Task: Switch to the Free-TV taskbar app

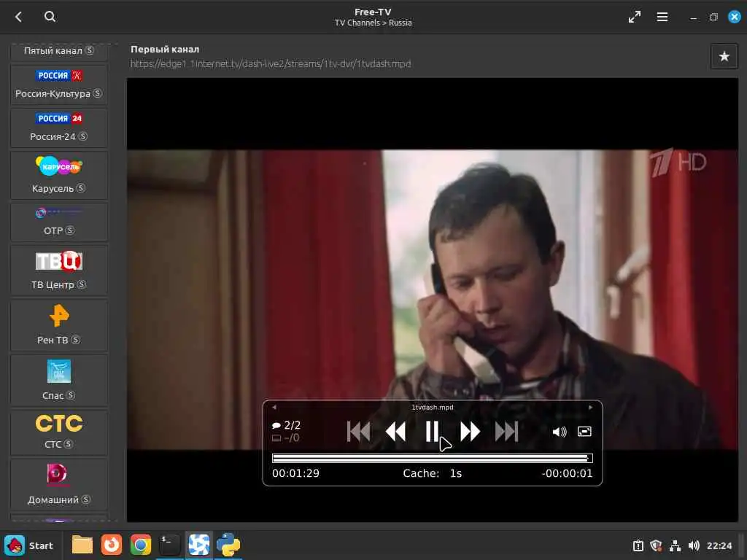Action: point(198,545)
